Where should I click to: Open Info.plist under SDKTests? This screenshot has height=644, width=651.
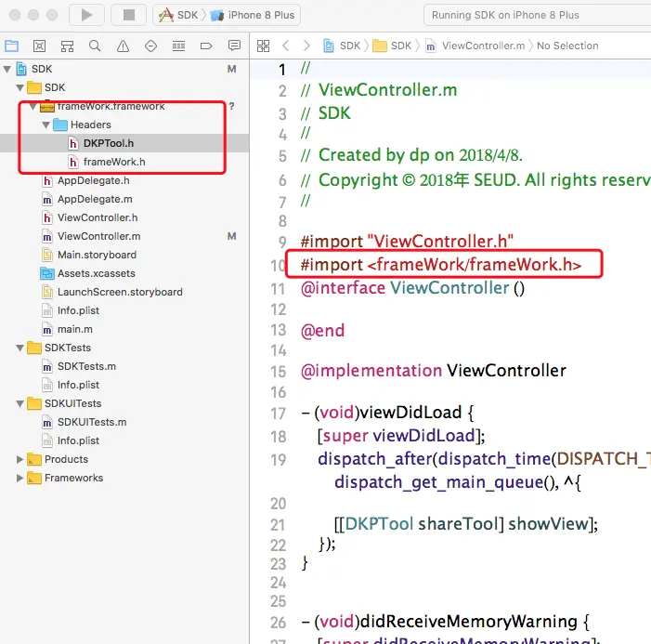coord(78,385)
